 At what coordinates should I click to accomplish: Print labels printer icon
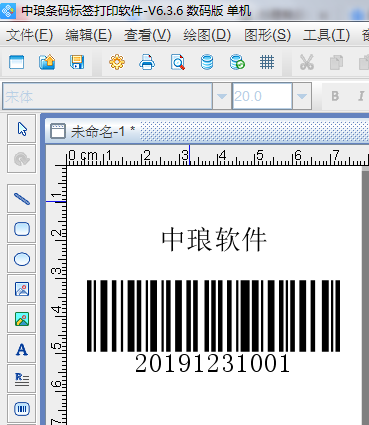[x=147, y=62]
